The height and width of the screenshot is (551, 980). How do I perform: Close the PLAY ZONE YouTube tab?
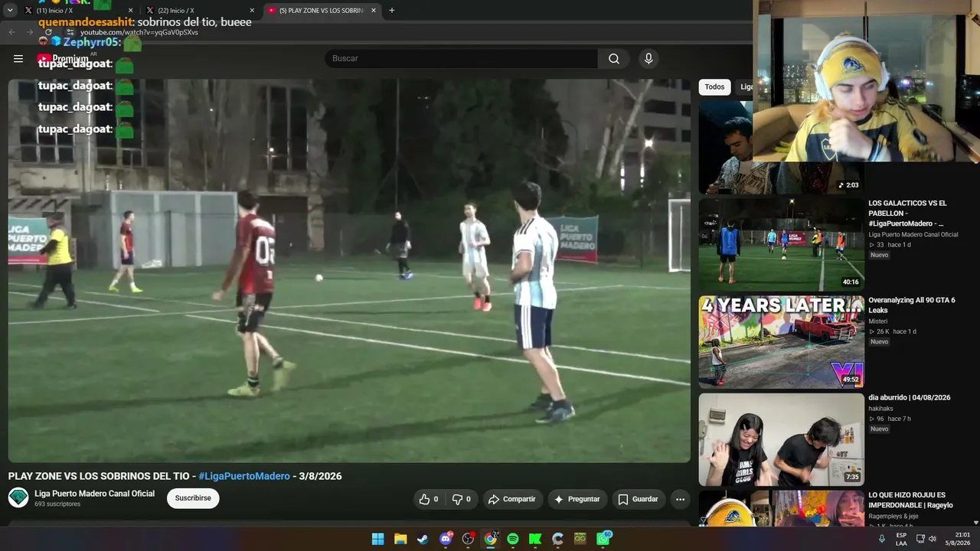coord(374,11)
